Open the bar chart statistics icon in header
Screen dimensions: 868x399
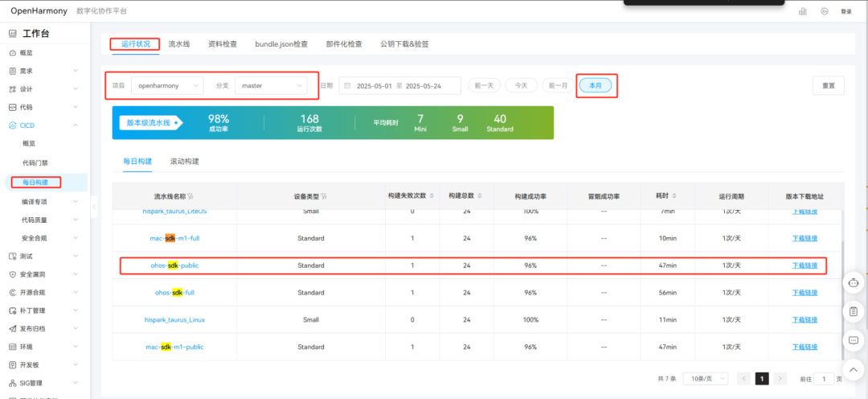tap(803, 11)
